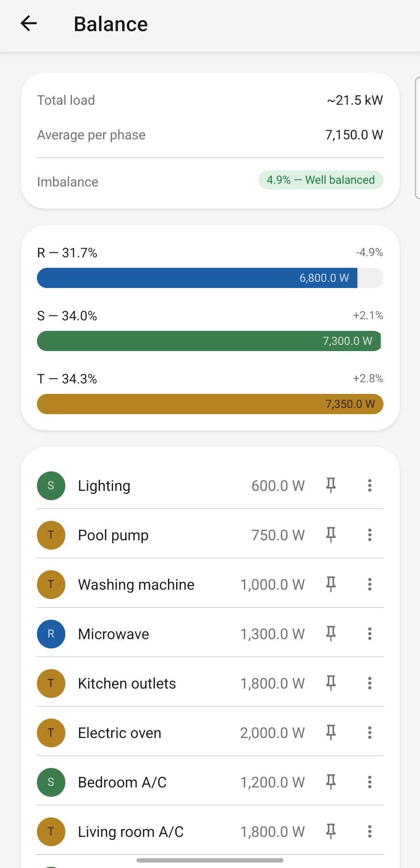This screenshot has height=868, width=420.
Task: Tap the R phase badge for Microwave
Action: tap(51, 634)
